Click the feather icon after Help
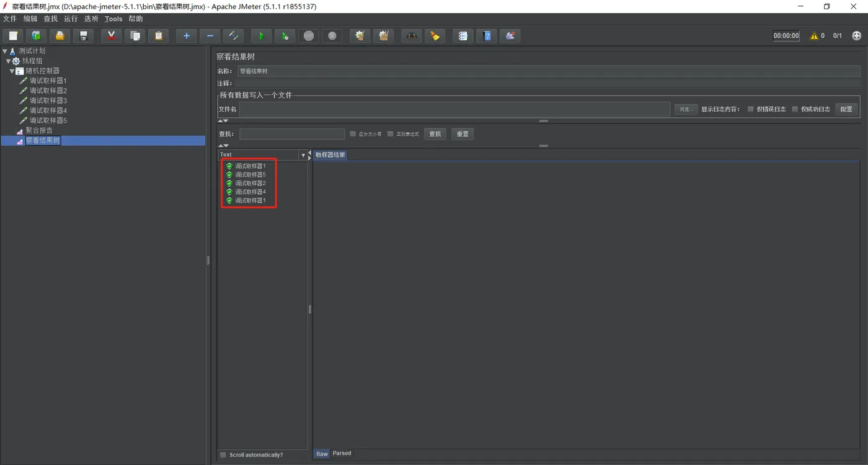This screenshot has height=465, width=868. 510,36
